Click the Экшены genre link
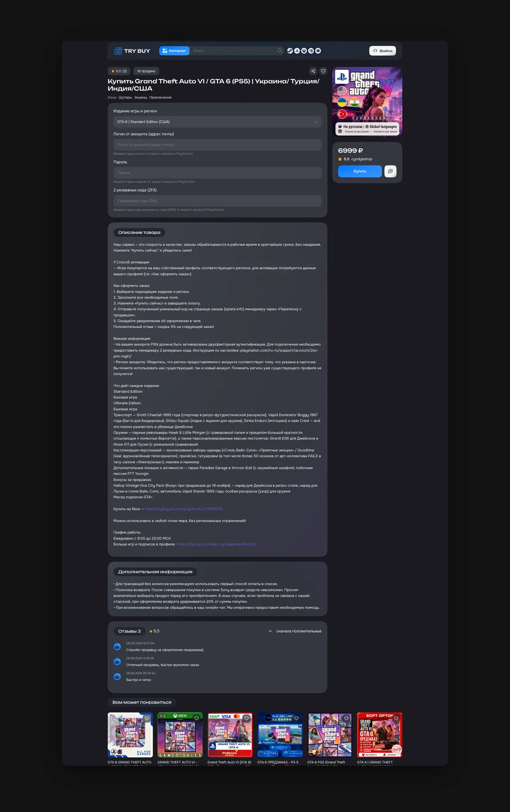Screen dimensions: 510x812 (141, 97)
